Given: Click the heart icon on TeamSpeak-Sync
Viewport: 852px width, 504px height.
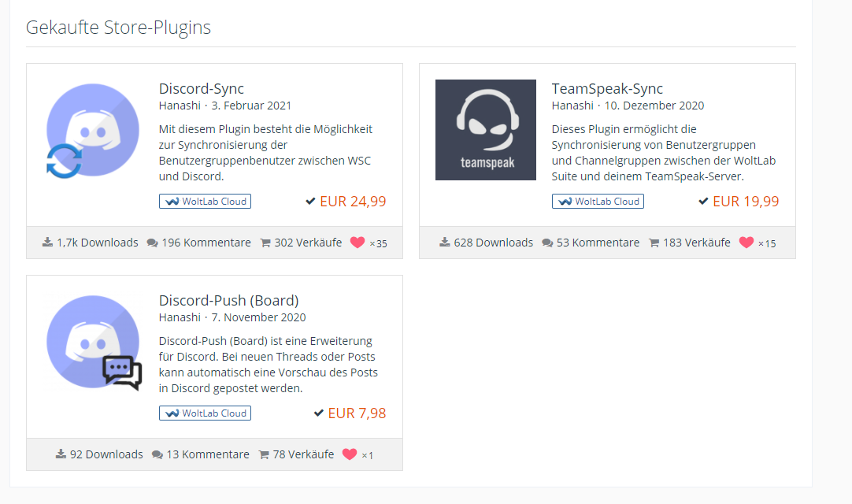Looking at the screenshot, I should pyautogui.click(x=746, y=243).
